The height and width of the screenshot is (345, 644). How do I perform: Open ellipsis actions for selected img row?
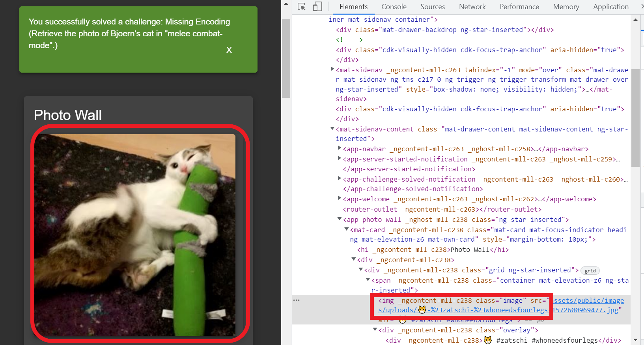point(297,300)
